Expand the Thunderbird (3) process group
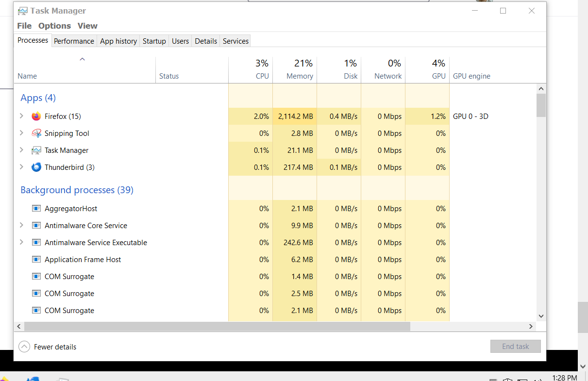 21,167
